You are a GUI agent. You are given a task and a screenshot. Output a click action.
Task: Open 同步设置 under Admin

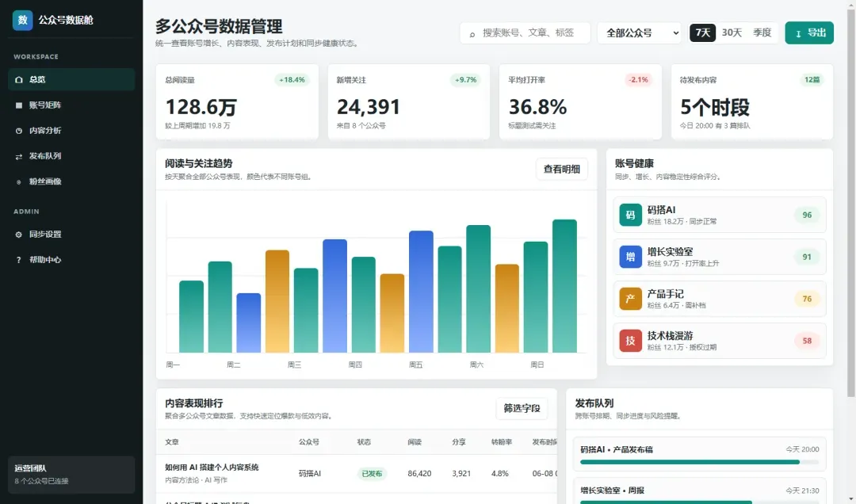coord(71,235)
